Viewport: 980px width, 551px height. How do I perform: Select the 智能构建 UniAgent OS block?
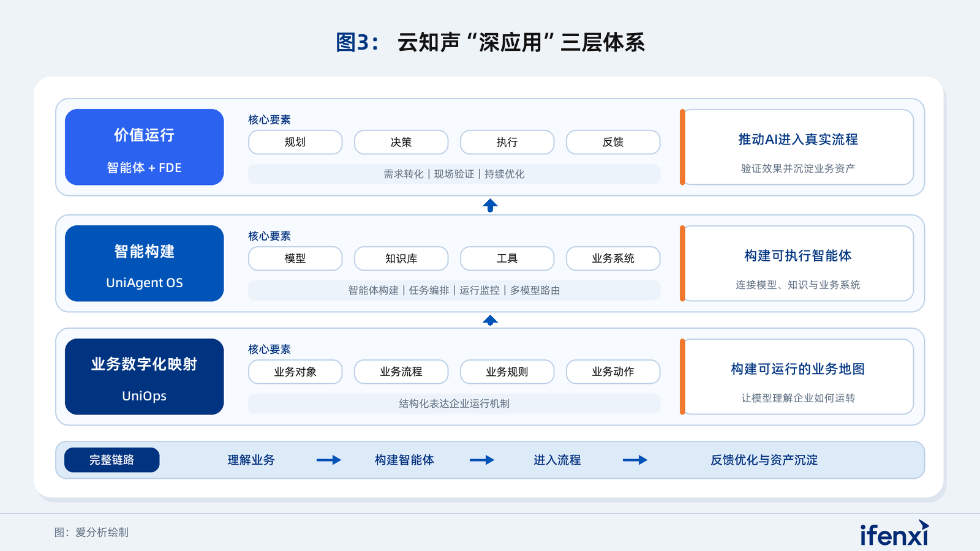tap(145, 263)
